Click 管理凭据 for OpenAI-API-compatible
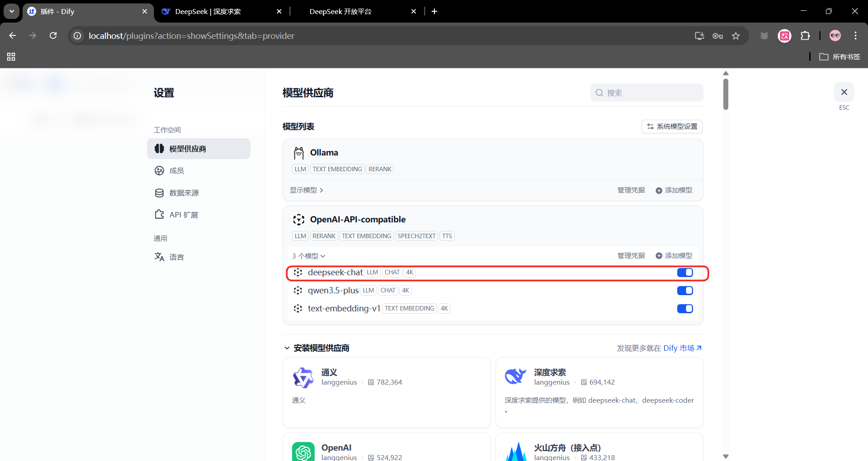Image resolution: width=868 pixels, height=461 pixels. [x=631, y=256]
